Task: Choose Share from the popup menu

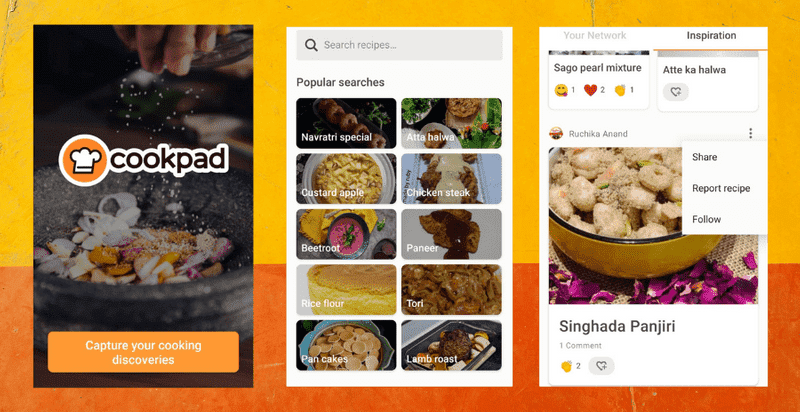Action: [x=705, y=157]
